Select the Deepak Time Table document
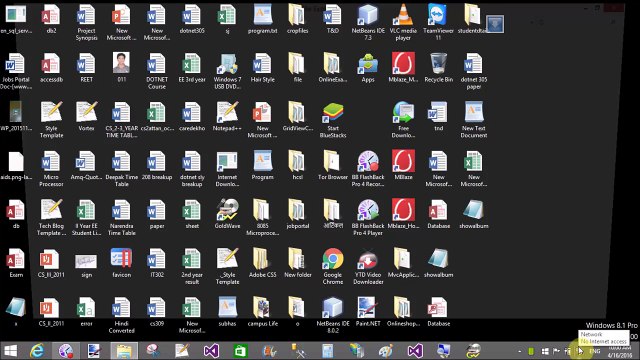640x360 pixels. (x=121, y=162)
